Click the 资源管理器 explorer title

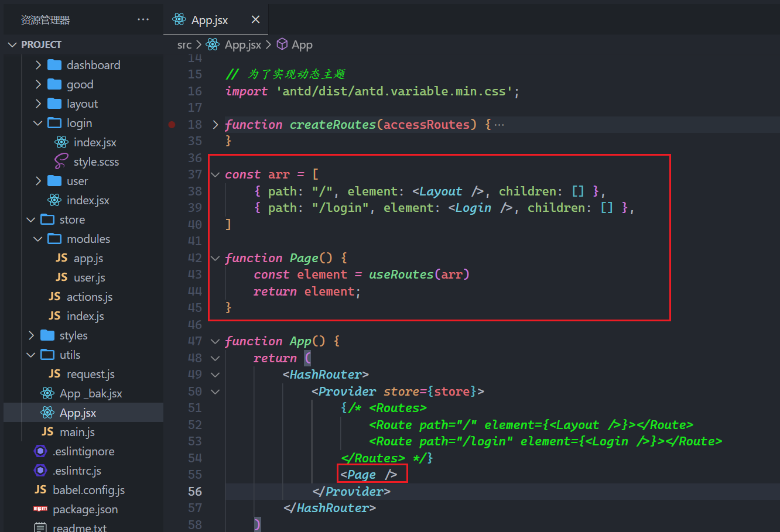(46, 20)
